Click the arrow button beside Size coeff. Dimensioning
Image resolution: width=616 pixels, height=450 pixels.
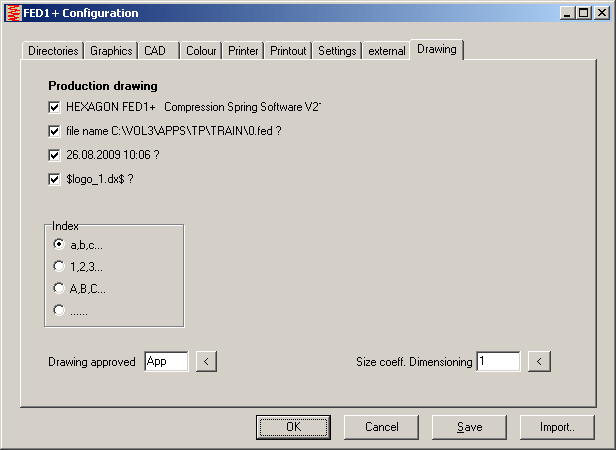click(539, 361)
